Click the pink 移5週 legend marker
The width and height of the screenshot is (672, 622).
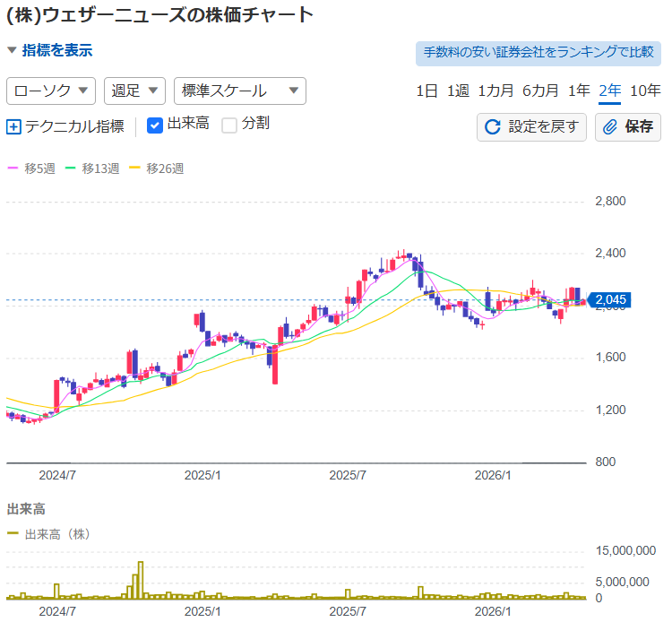pos(13,168)
